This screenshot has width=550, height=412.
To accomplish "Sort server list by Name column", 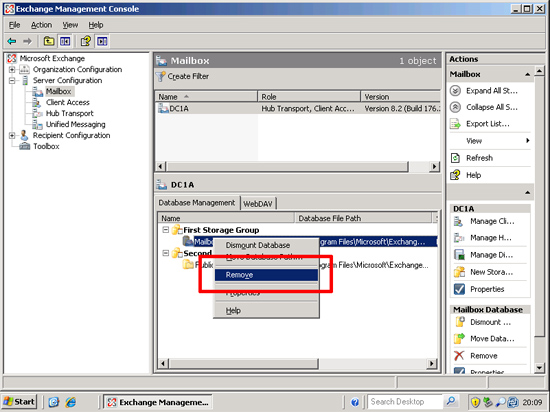I will tap(206, 97).
